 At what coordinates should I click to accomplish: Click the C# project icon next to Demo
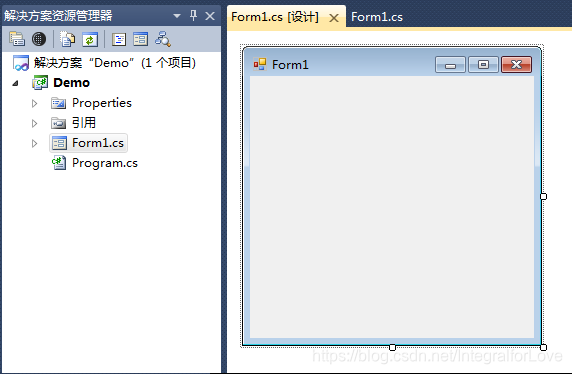click(x=40, y=83)
